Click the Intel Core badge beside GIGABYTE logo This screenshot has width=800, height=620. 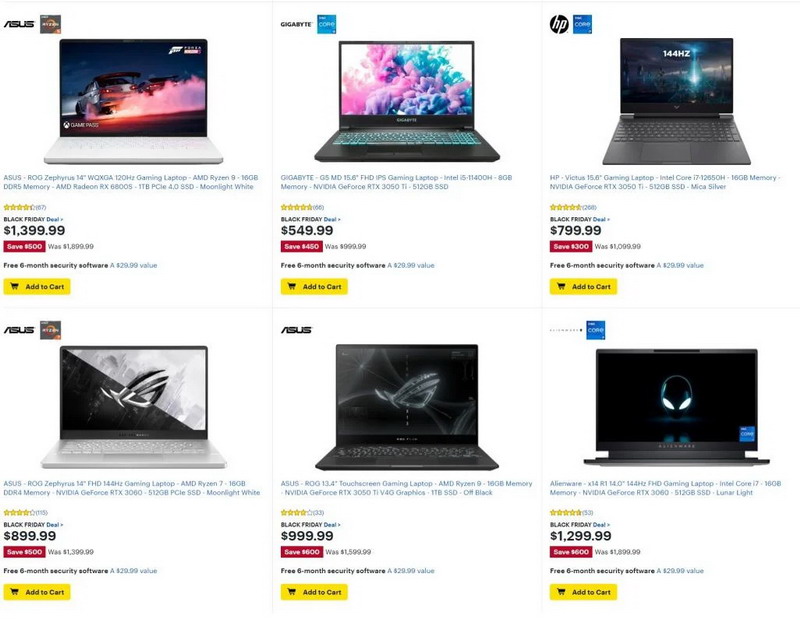click(327, 24)
